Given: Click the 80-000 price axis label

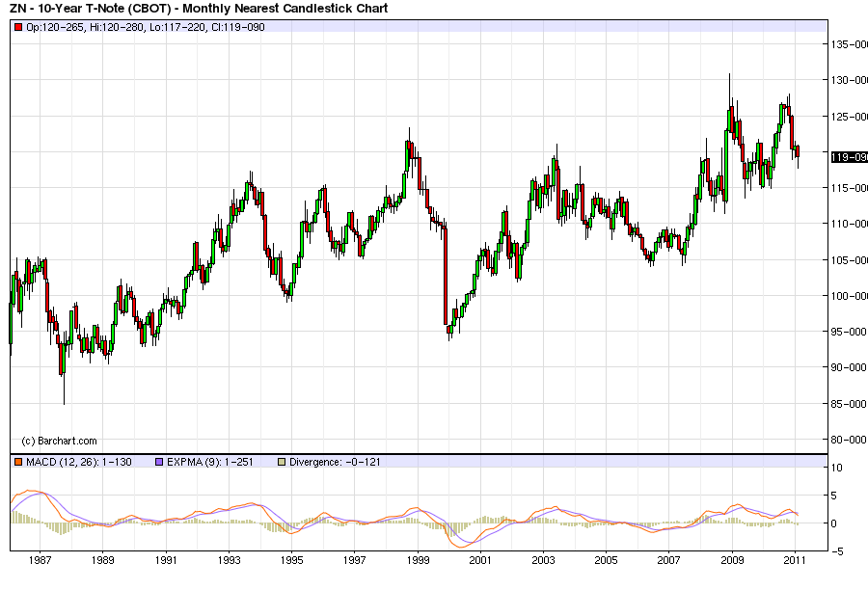Looking at the screenshot, I should pos(849,440).
